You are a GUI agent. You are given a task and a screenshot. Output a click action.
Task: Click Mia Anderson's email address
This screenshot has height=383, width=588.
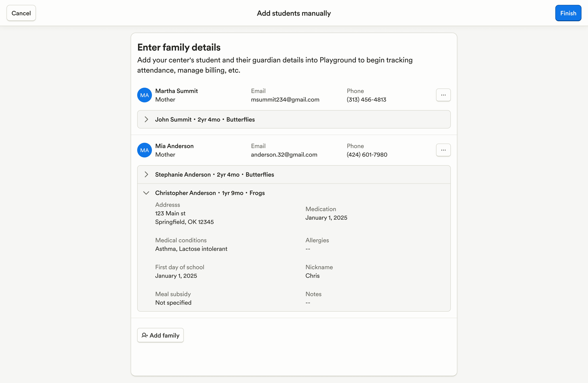coord(284,154)
